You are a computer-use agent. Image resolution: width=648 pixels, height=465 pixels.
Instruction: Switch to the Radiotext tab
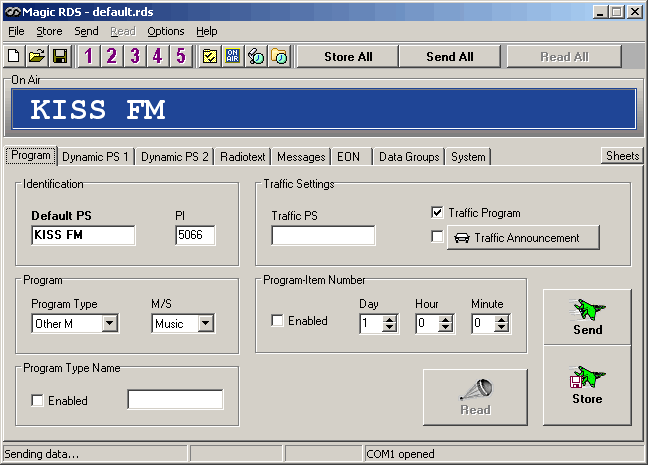point(243,157)
